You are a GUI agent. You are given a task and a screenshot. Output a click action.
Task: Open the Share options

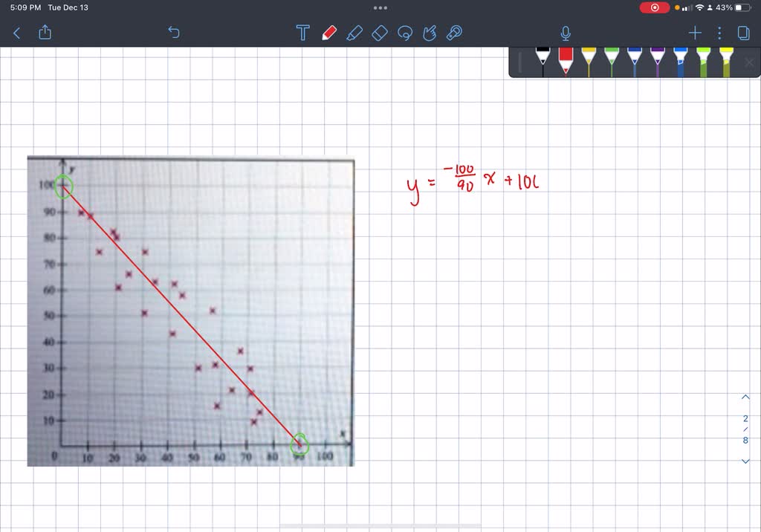pos(45,33)
